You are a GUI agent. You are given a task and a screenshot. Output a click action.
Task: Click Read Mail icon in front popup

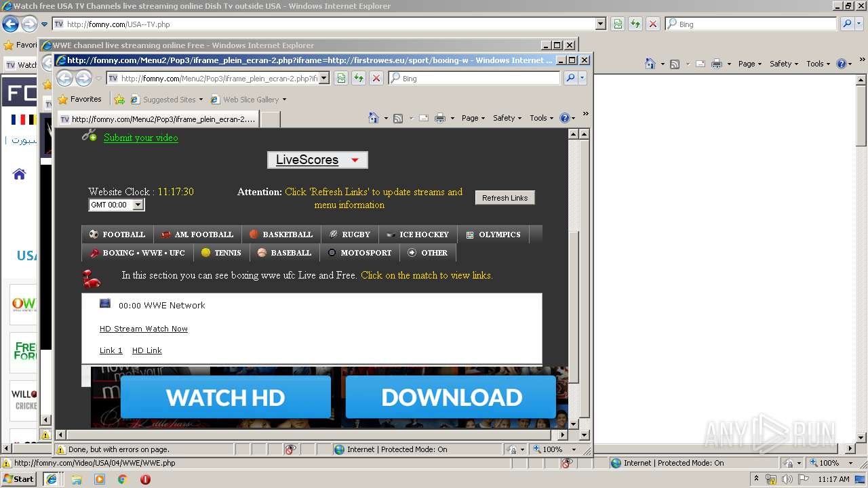[x=423, y=118]
